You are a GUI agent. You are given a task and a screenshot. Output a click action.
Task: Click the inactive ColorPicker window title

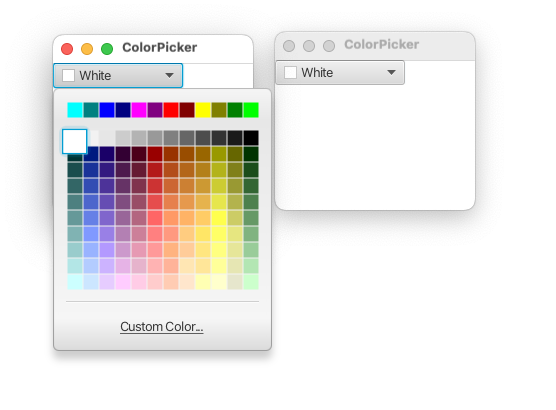[x=382, y=45]
